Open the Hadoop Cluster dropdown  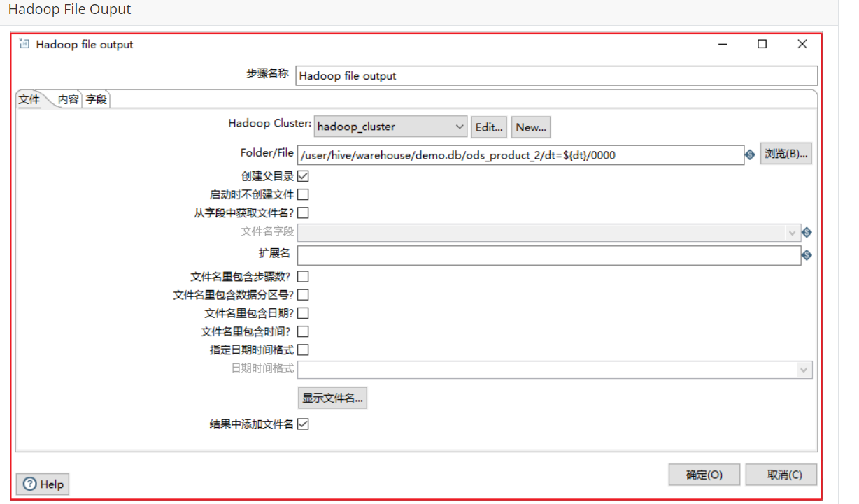pos(459,127)
